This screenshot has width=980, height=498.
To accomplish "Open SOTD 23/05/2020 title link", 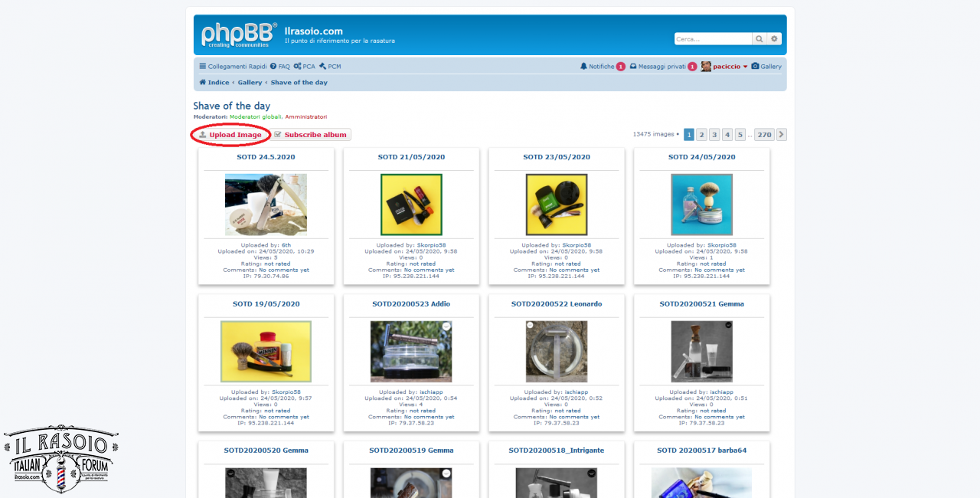I will pyautogui.click(x=557, y=157).
